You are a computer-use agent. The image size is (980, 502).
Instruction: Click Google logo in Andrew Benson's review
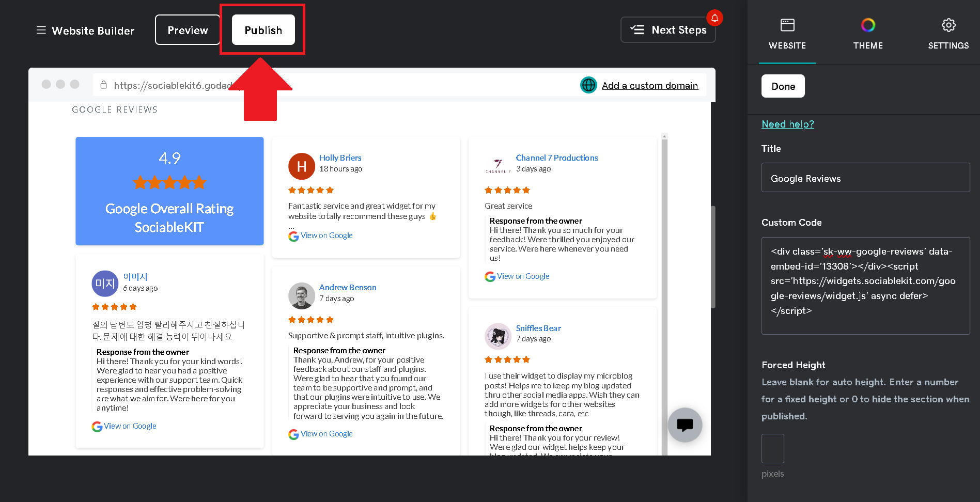pos(293,434)
